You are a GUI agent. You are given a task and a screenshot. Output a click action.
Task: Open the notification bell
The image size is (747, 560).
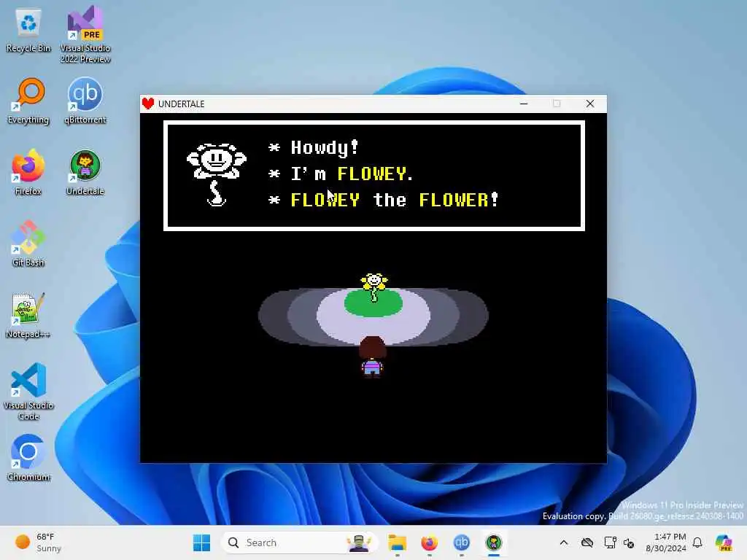click(x=697, y=542)
